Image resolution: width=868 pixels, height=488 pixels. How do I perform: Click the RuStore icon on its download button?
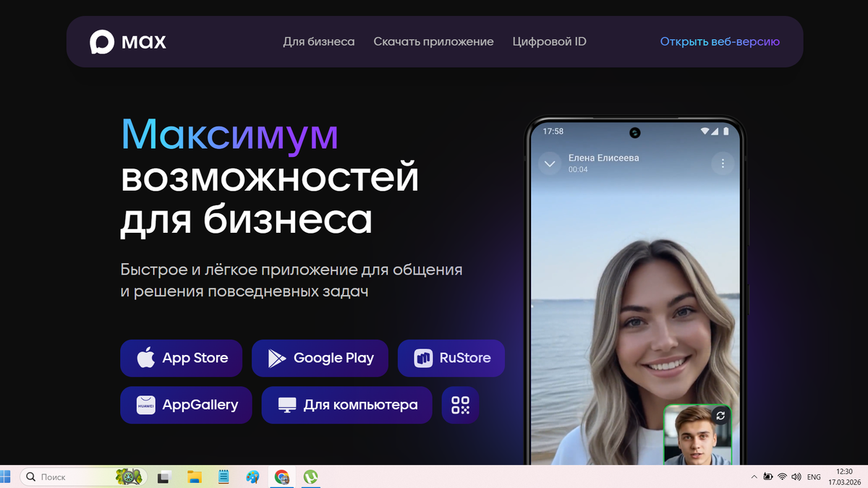point(422,357)
